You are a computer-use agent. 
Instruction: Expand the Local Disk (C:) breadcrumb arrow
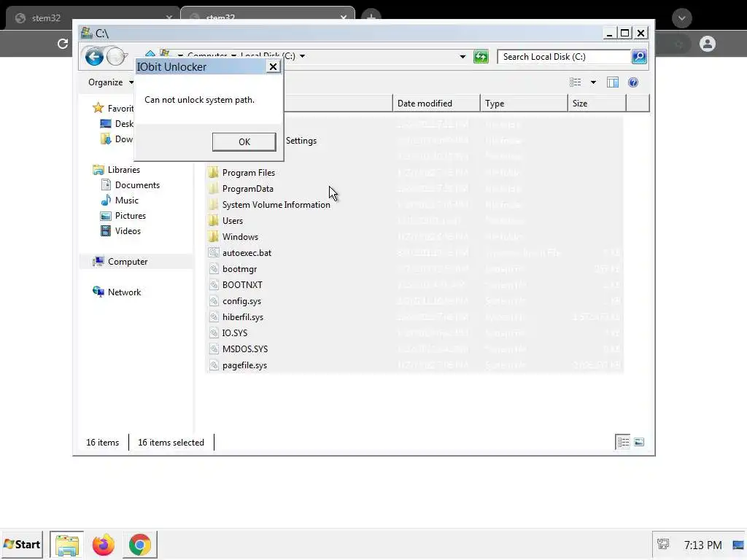(302, 56)
